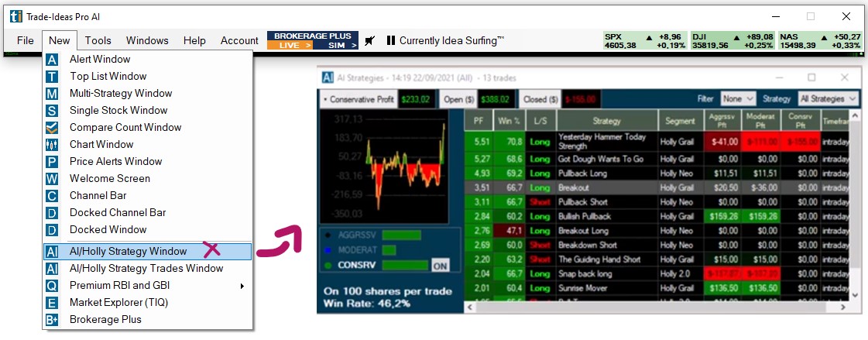This screenshot has width=868, height=340.
Task: Click the Top List Window 'T' icon
Action: point(52,77)
